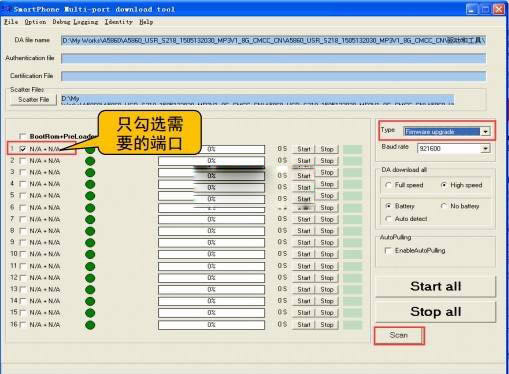Image resolution: width=509 pixels, height=374 pixels.
Task: Open the Option menu
Action: (x=35, y=22)
